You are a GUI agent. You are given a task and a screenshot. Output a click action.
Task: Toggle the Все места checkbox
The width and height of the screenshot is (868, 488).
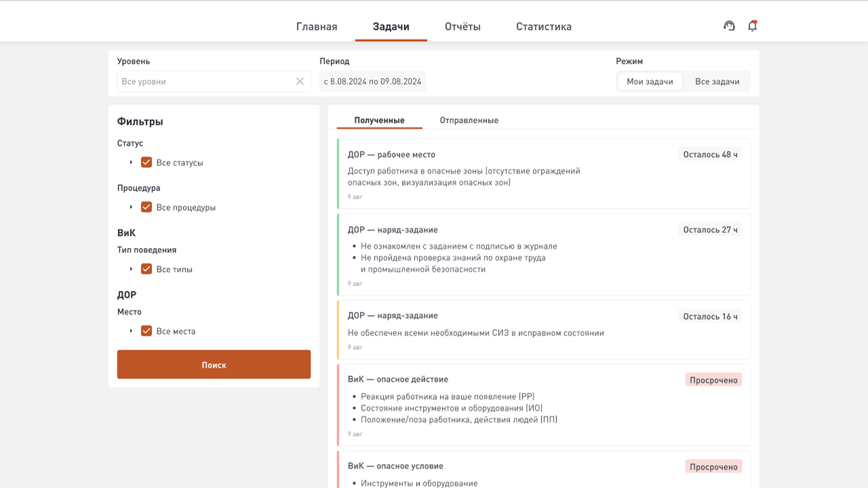146,331
